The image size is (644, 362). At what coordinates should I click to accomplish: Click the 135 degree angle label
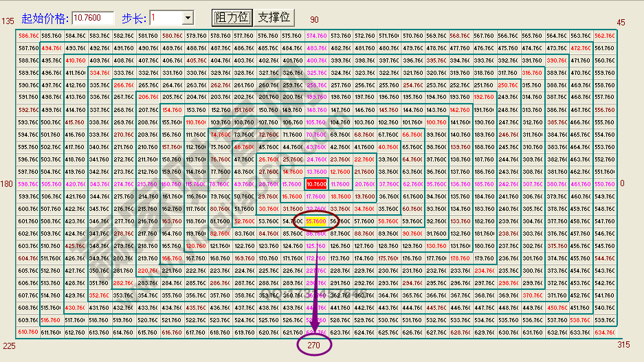[x=8, y=22]
